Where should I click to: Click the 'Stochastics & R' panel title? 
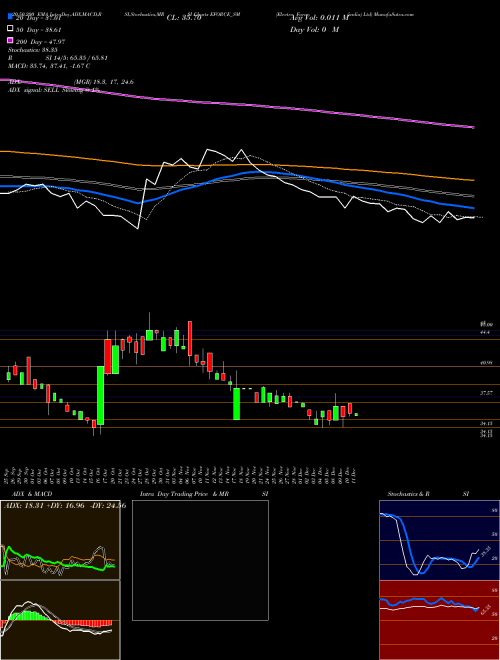click(x=409, y=494)
